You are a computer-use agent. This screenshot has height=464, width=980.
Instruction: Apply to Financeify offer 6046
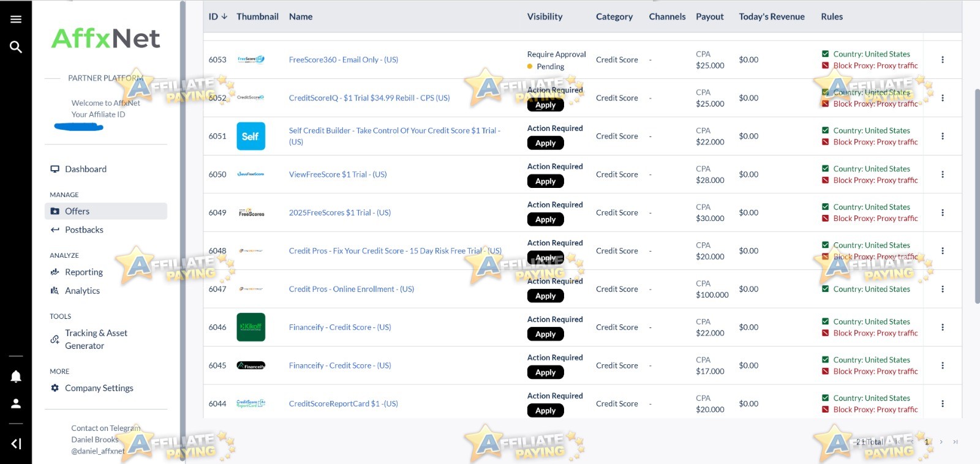[x=545, y=334]
